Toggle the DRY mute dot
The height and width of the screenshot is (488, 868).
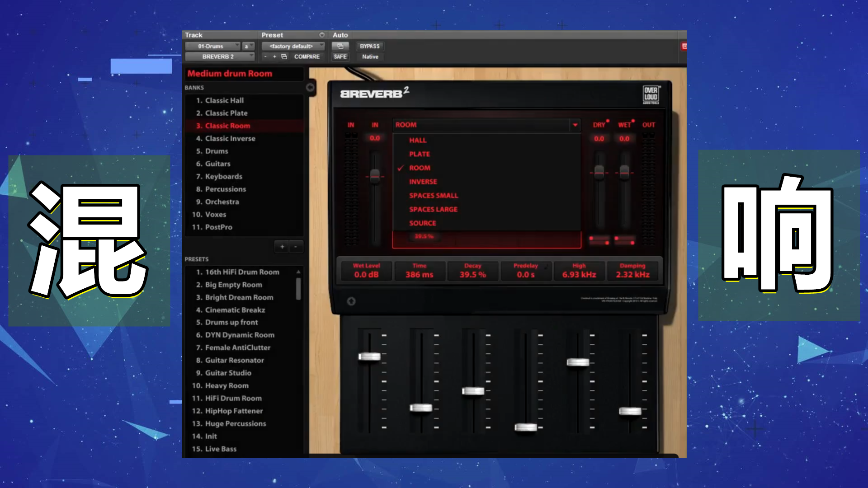point(608,121)
